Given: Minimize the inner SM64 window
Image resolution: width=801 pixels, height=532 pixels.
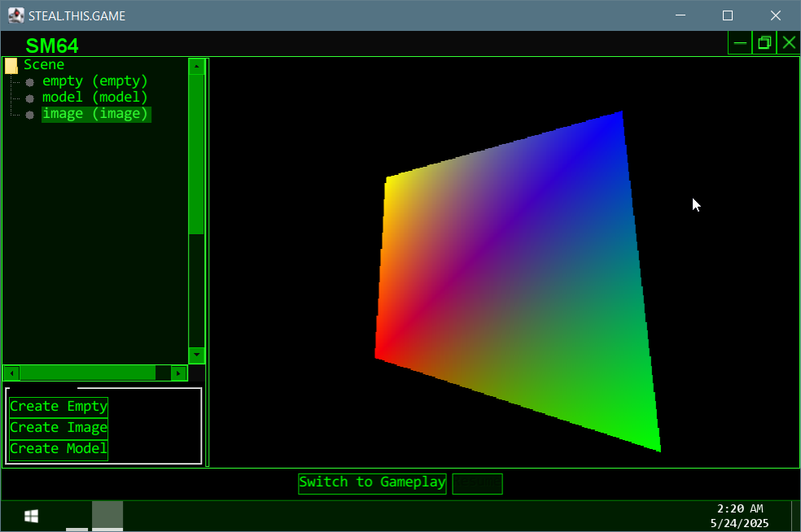Looking at the screenshot, I should [x=739, y=43].
